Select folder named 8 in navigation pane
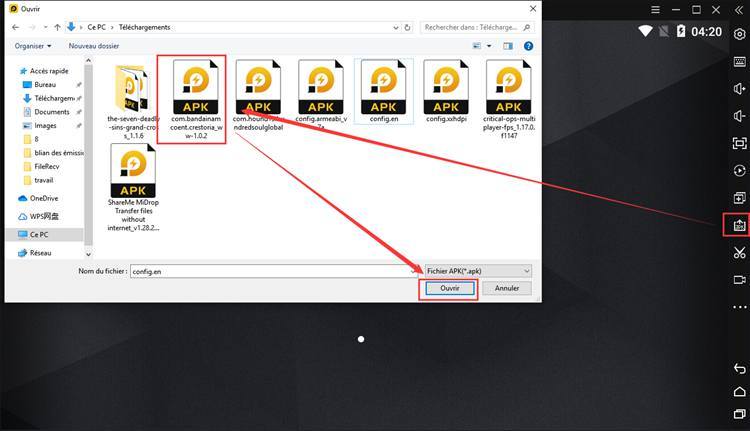 pyautogui.click(x=31, y=139)
